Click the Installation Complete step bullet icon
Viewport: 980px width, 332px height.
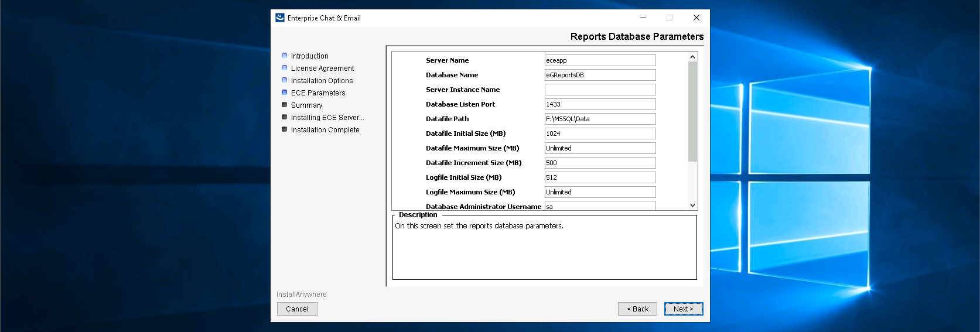pos(285,129)
